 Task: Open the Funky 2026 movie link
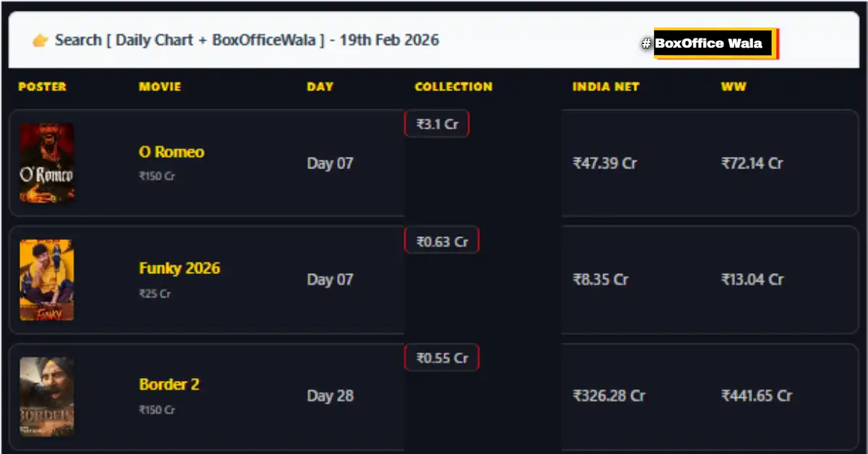pyautogui.click(x=179, y=269)
